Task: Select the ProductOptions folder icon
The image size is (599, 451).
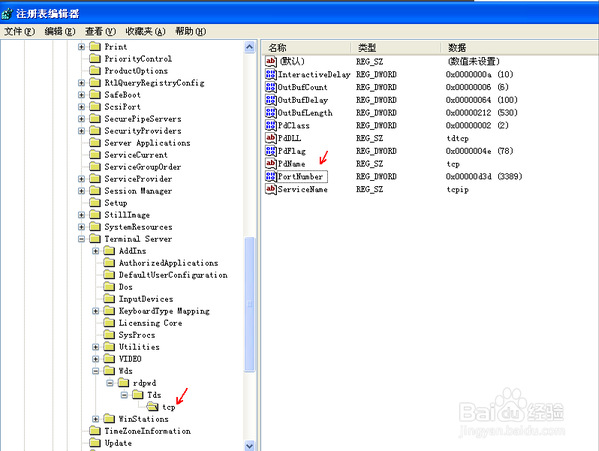Action: [95, 71]
